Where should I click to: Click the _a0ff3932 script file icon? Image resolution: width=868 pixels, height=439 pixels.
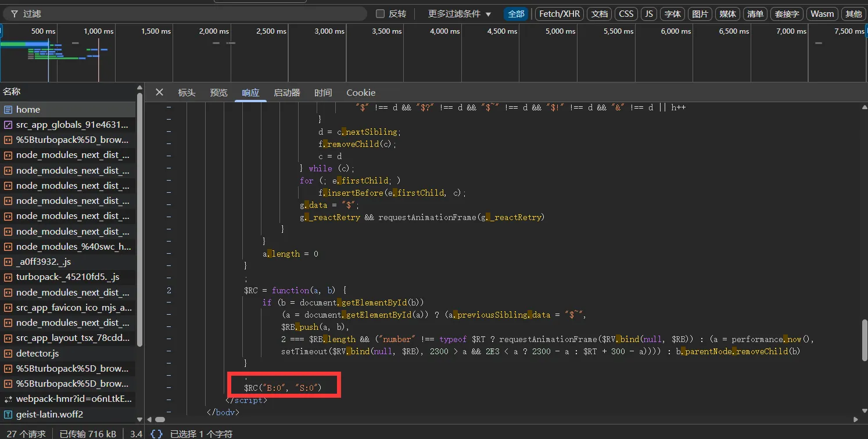pyautogui.click(x=8, y=262)
